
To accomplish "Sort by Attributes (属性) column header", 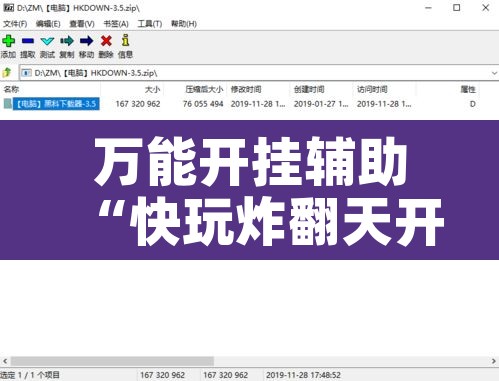I will pyautogui.click(x=447, y=89).
